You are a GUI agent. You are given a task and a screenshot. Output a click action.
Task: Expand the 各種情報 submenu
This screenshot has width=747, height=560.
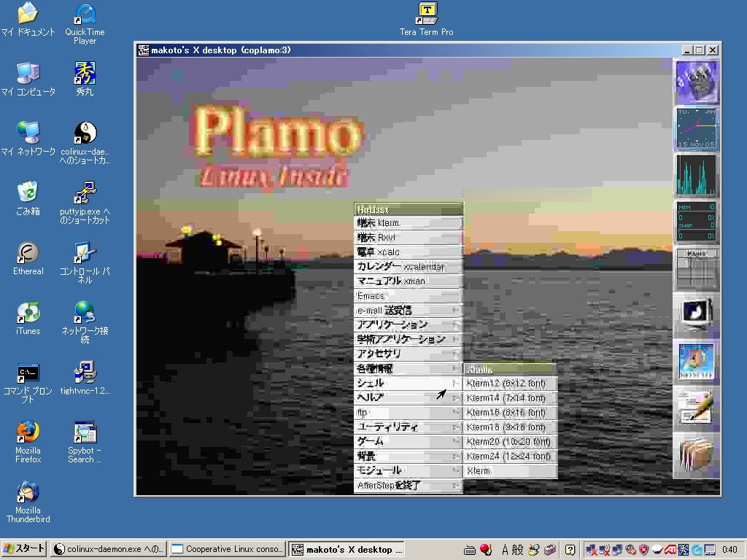tap(409, 368)
